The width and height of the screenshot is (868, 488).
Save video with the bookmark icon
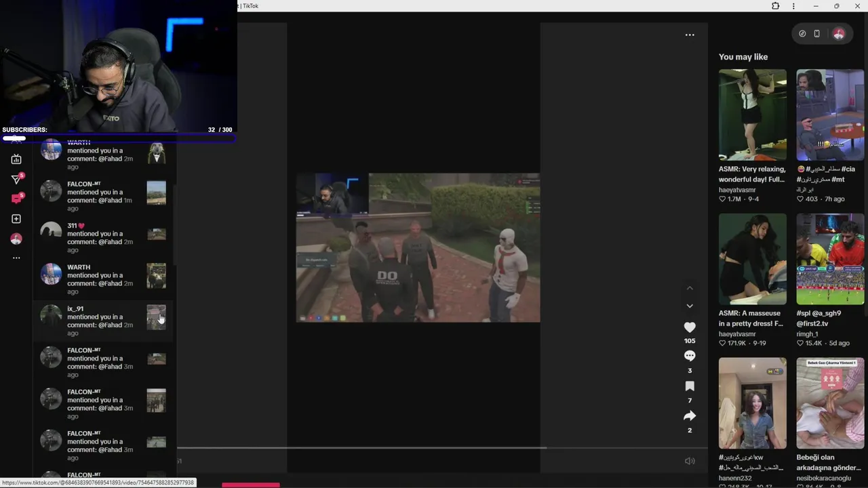point(690,386)
